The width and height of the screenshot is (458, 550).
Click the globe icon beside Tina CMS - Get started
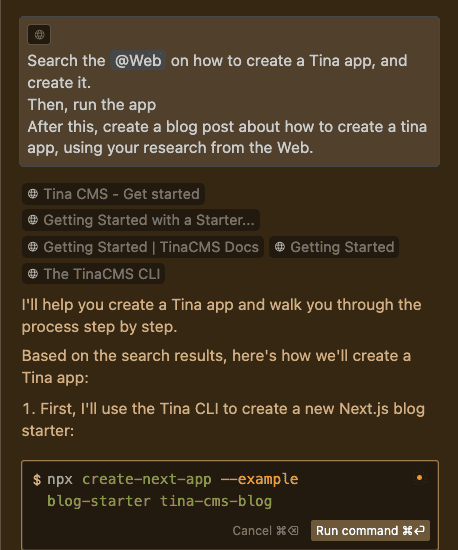click(33, 194)
